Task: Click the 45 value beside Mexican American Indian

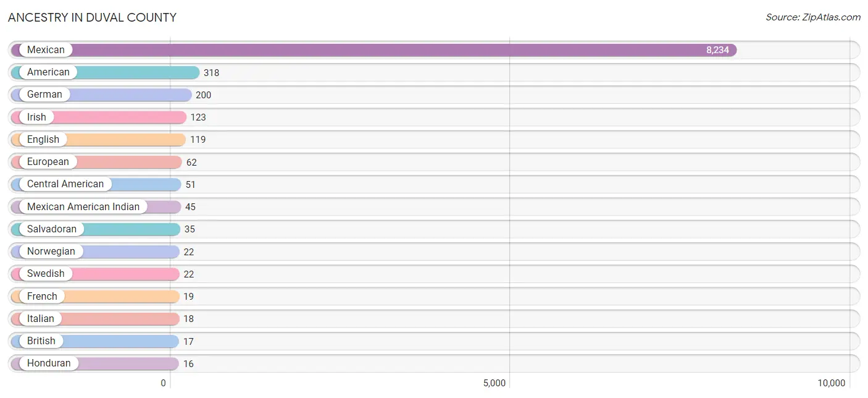Action: (x=190, y=207)
